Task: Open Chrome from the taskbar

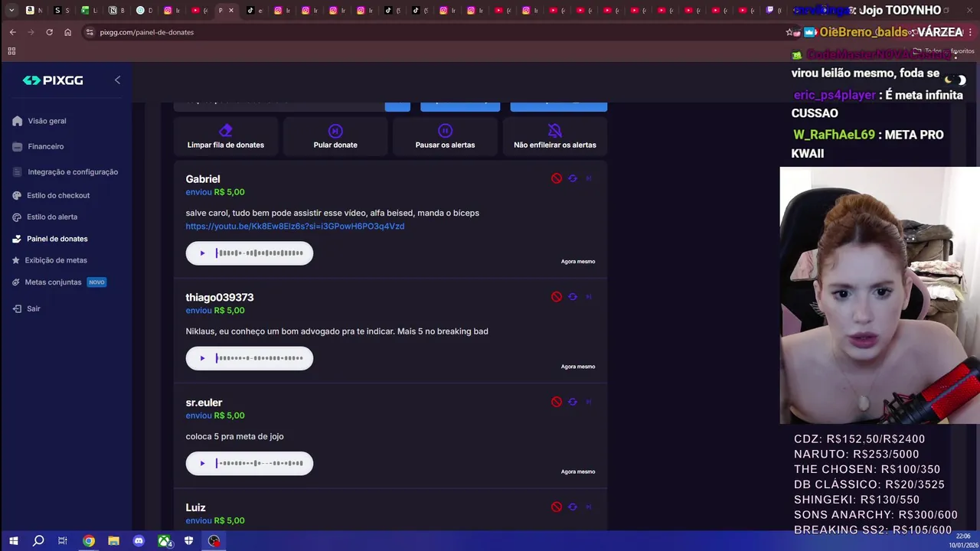Action: 89,541
